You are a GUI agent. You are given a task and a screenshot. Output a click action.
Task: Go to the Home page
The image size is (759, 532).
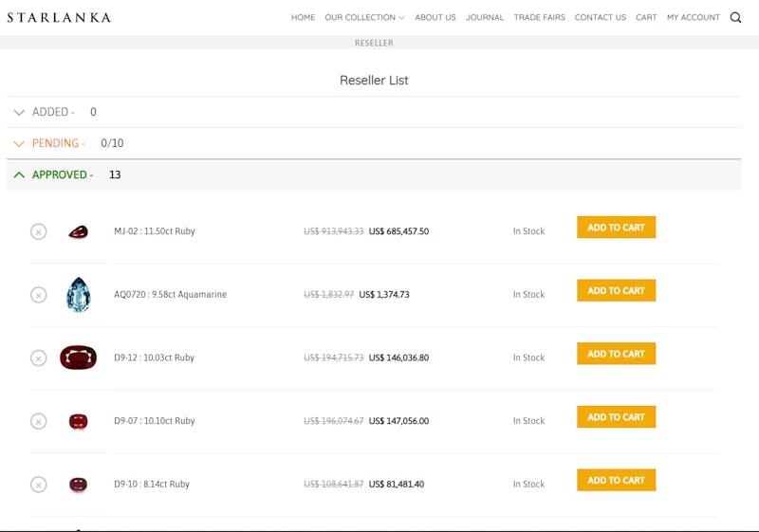pos(303,17)
